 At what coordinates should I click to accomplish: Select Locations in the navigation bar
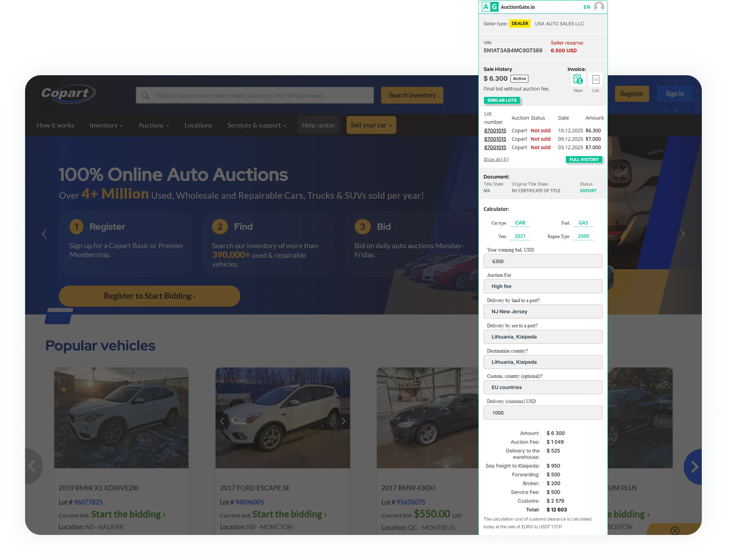[198, 125]
